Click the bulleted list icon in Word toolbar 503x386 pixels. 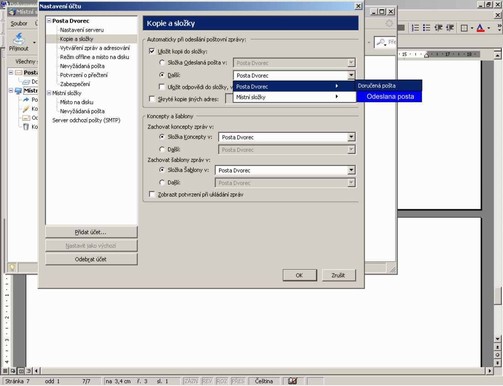click(x=426, y=28)
